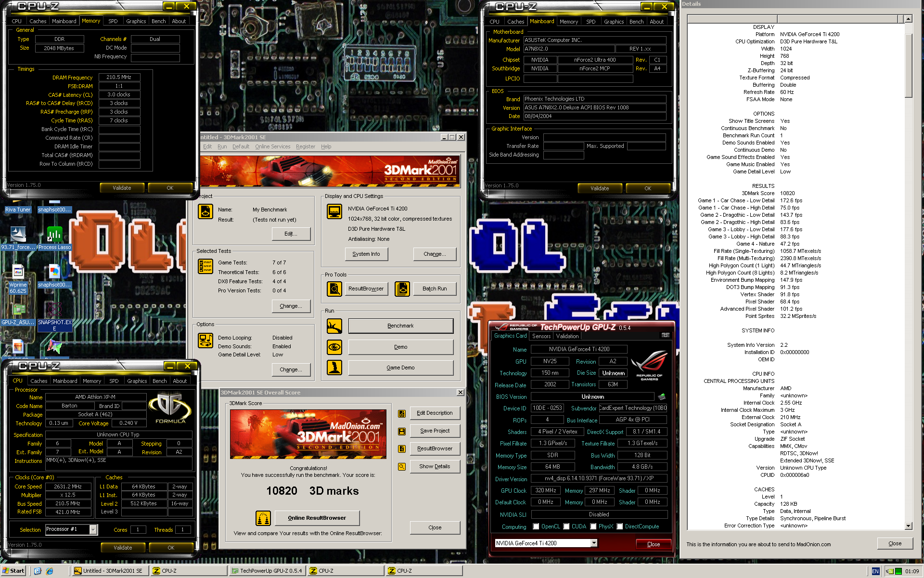Click the System Info button
Screen dimensions: 924x578
(x=366, y=254)
